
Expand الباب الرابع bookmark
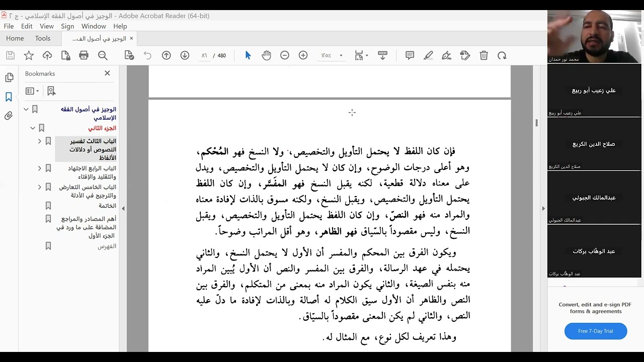[39, 168]
